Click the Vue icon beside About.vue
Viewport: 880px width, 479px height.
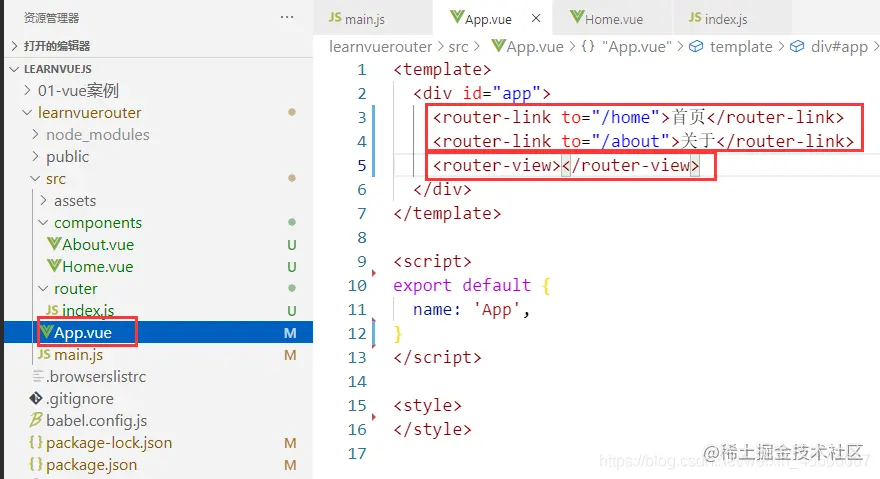54,244
